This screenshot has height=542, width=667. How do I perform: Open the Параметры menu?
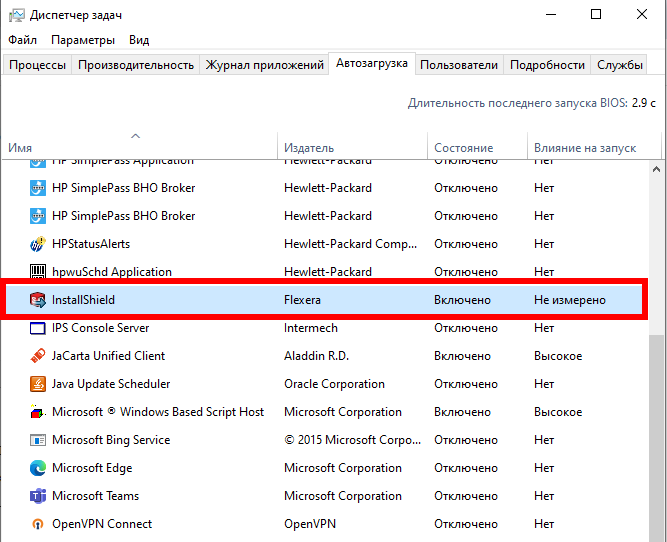pyautogui.click(x=83, y=40)
